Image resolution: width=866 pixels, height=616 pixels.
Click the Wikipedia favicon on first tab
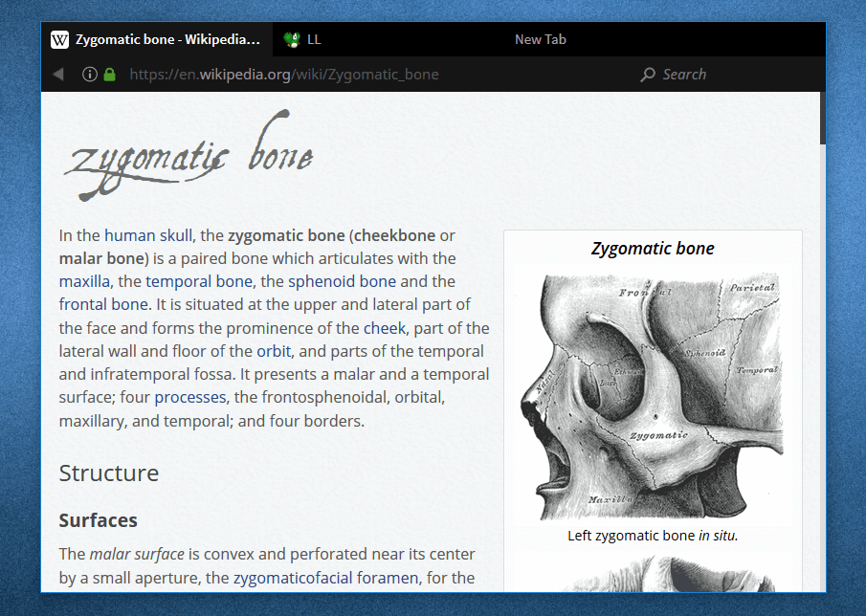coord(59,40)
